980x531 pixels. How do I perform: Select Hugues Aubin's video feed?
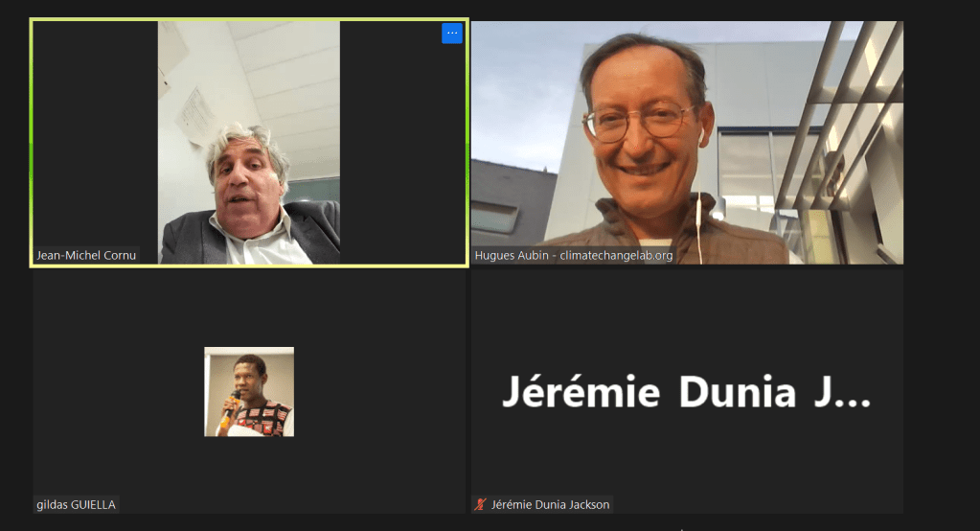(x=686, y=142)
